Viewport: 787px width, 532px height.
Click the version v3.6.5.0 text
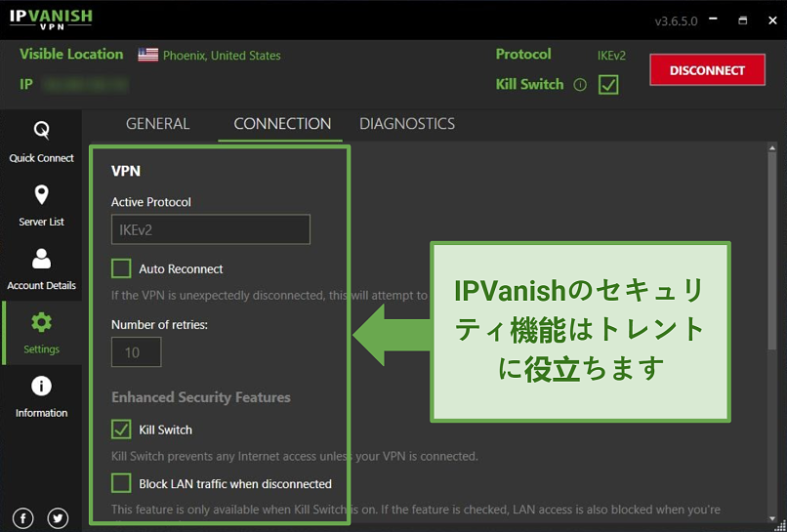676,21
